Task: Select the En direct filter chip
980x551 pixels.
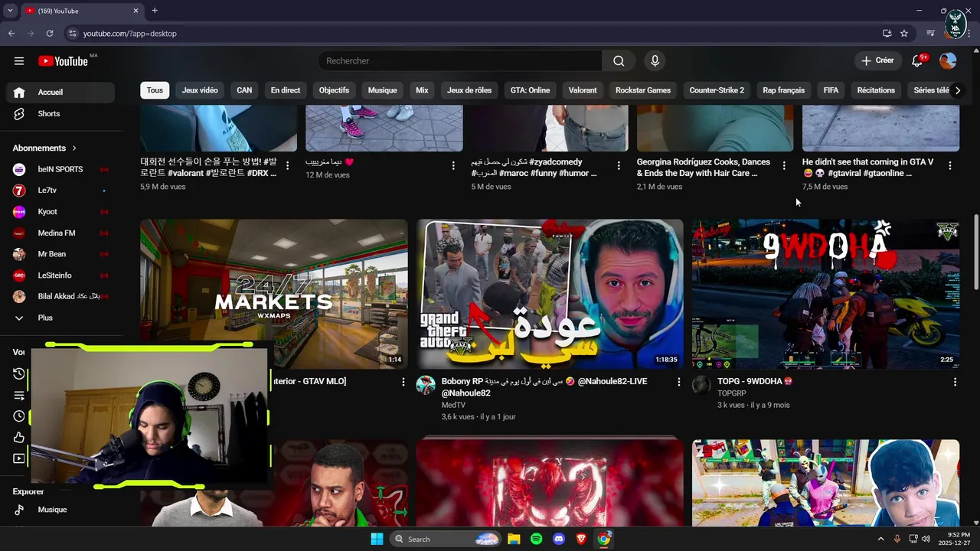Action: [x=286, y=90]
